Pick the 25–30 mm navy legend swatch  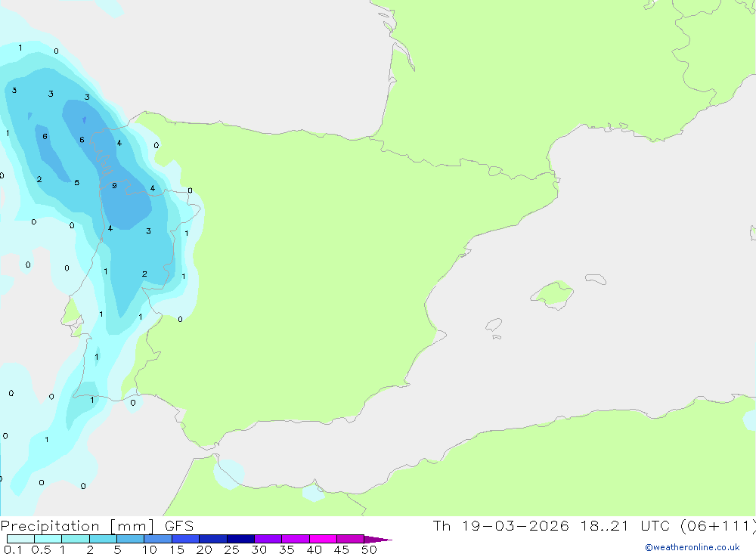click(240, 539)
